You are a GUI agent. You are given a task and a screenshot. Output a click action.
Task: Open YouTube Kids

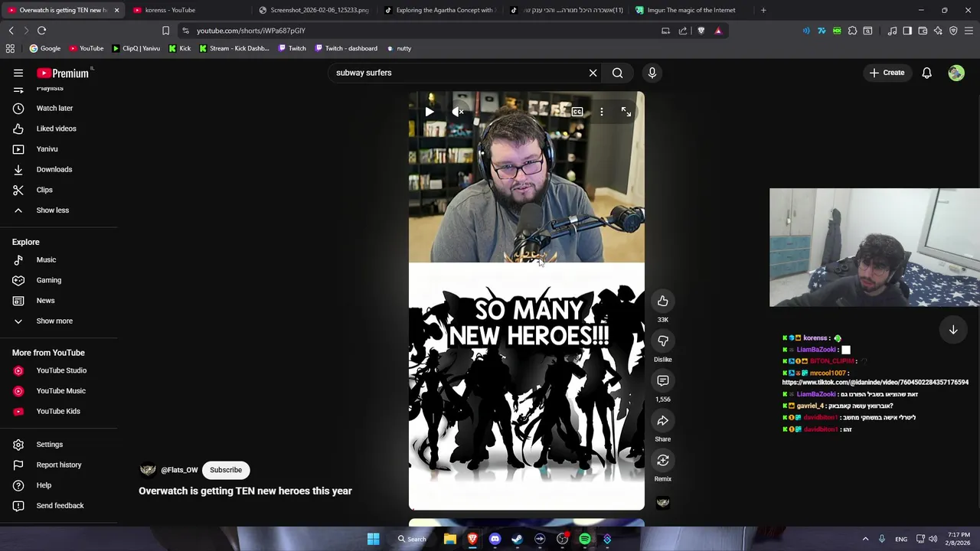pyautogui.click(x=59, y=411)
